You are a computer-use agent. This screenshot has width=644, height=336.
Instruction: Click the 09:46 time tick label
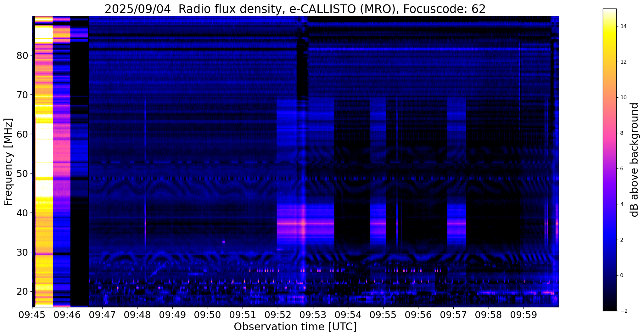click(x=67, y=315)
